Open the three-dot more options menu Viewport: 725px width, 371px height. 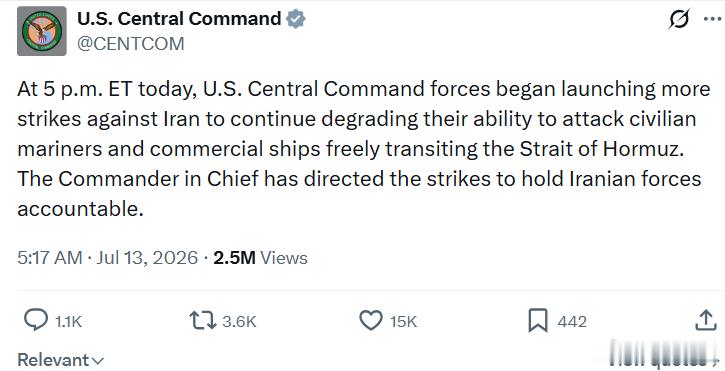pos(713,19)
